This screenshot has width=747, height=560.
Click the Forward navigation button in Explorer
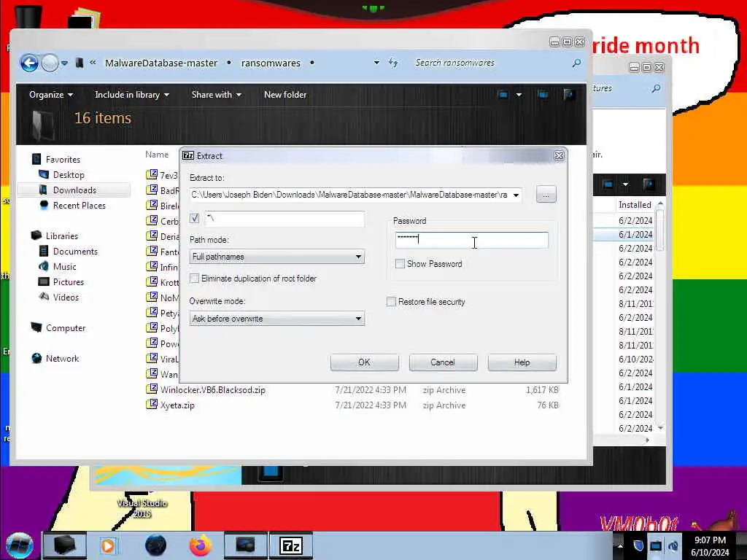tap(50, 63)
